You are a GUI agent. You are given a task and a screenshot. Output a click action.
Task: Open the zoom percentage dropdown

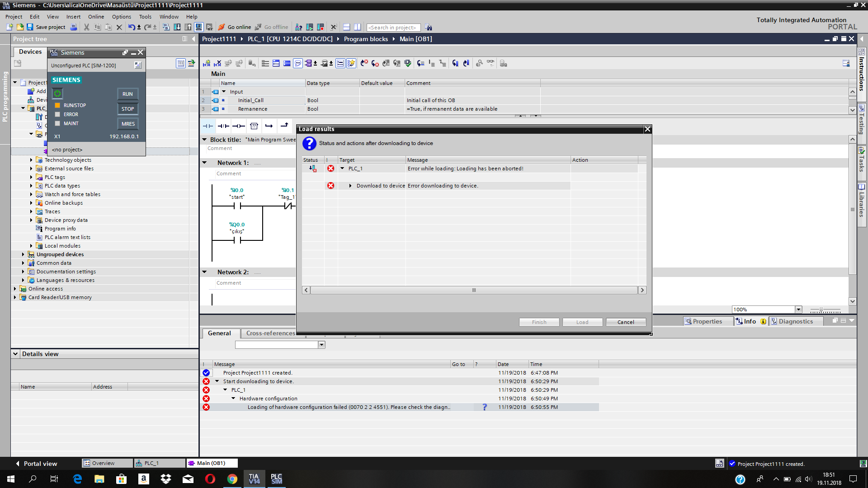pyautogui.click(x=798, y=310)
